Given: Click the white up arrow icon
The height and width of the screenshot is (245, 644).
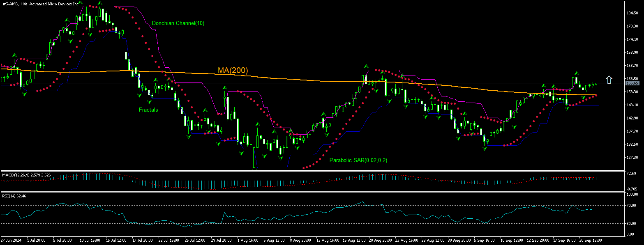Looking at the screenshot, I should 609,80.
